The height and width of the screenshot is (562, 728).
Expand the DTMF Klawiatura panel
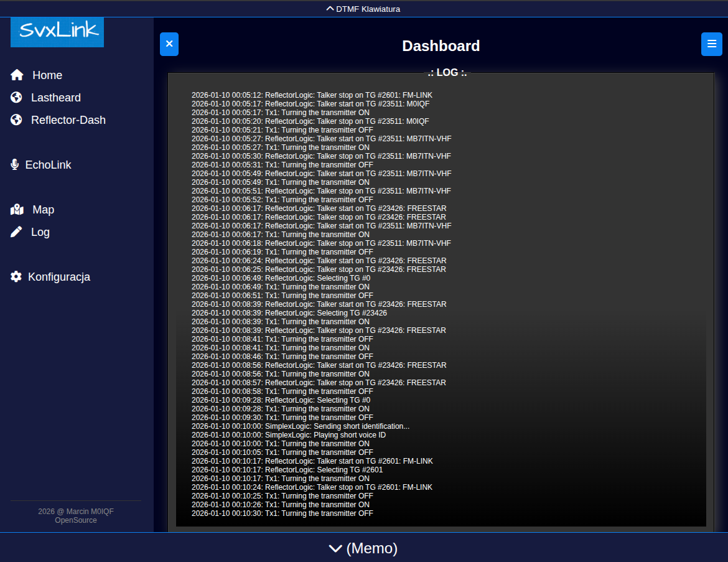pyautogui.click(x=363, y=9)
